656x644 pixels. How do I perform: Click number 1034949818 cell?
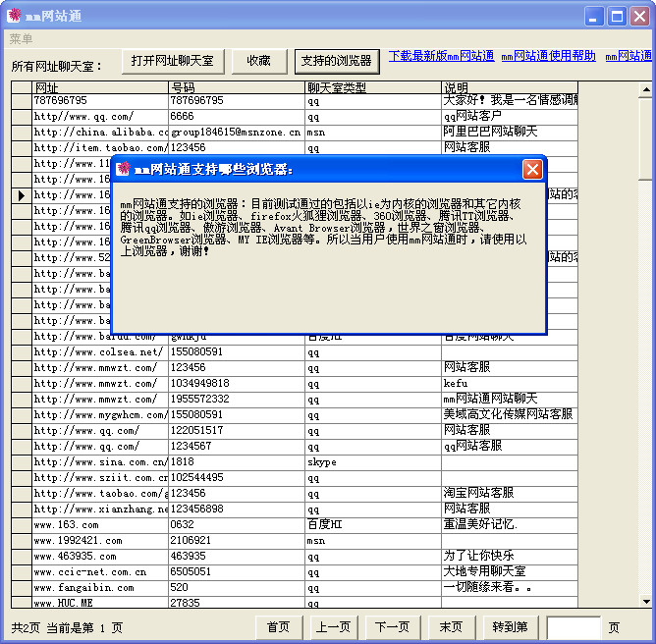237,384
